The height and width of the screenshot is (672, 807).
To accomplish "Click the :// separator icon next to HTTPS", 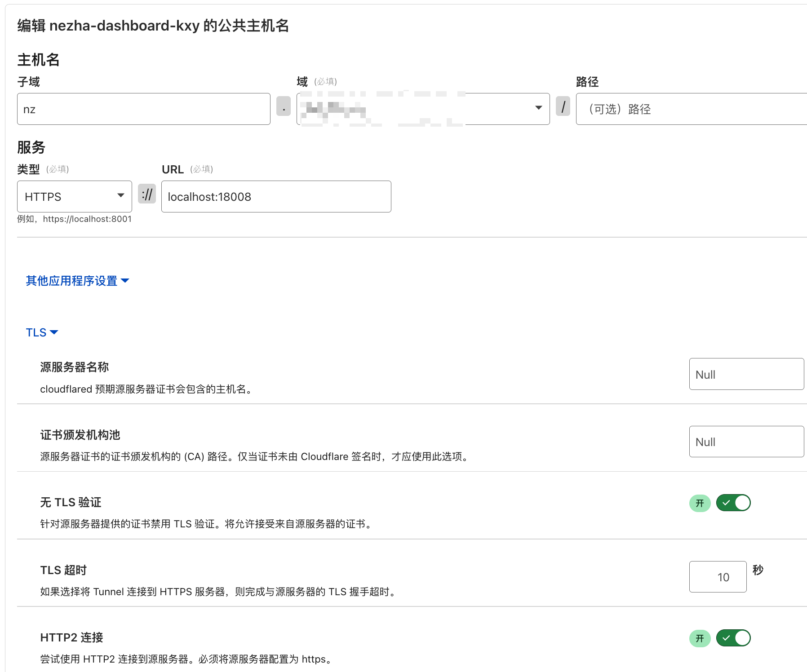I will click(x=147, y=194).
